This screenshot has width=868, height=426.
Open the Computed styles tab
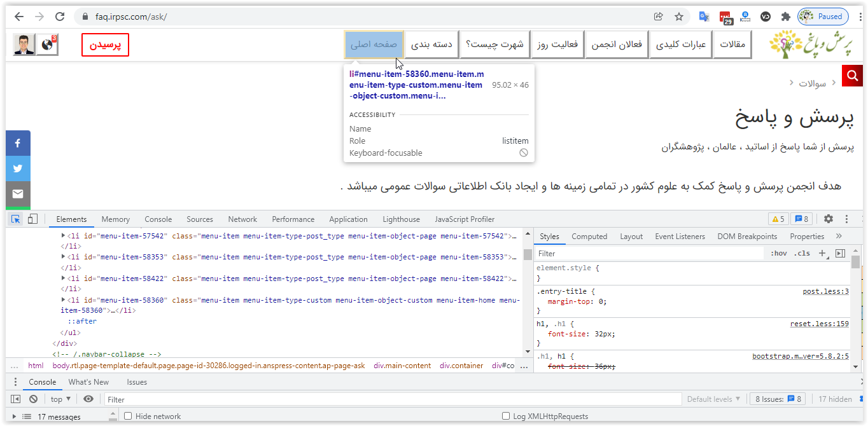pyautogui.click(x=589, y=237)
